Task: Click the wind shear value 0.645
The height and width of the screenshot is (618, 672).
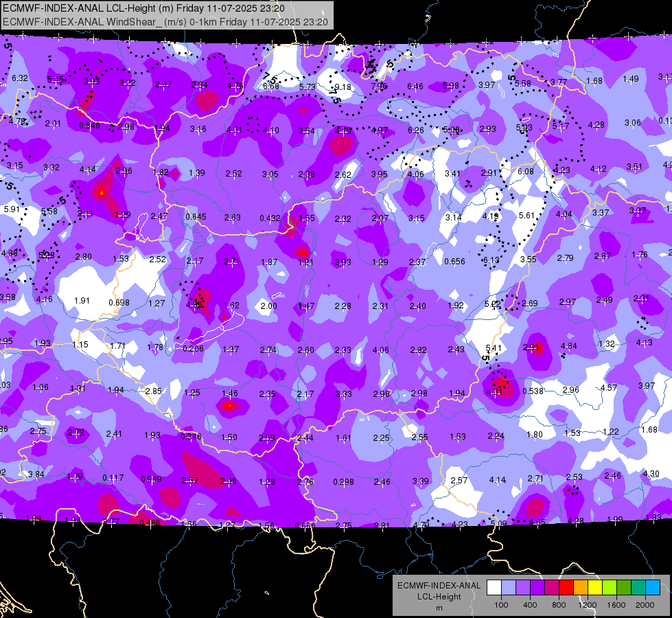Action: click(196, 217)
